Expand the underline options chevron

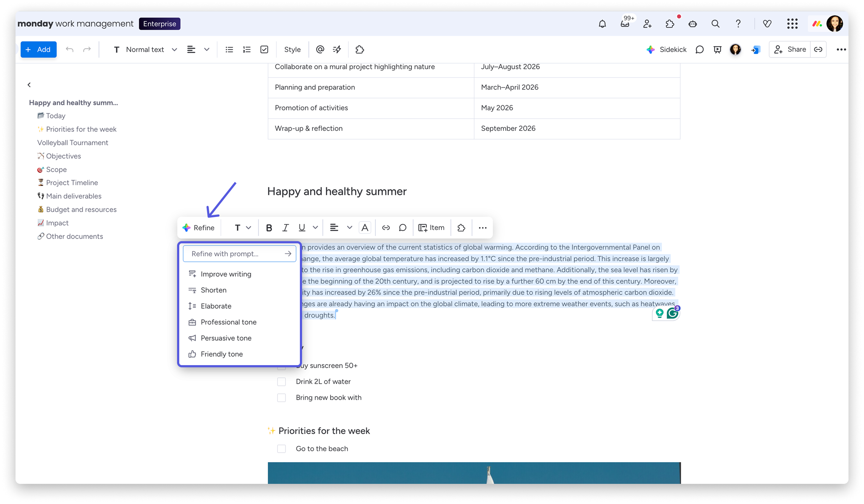click(x=315, y=228)
